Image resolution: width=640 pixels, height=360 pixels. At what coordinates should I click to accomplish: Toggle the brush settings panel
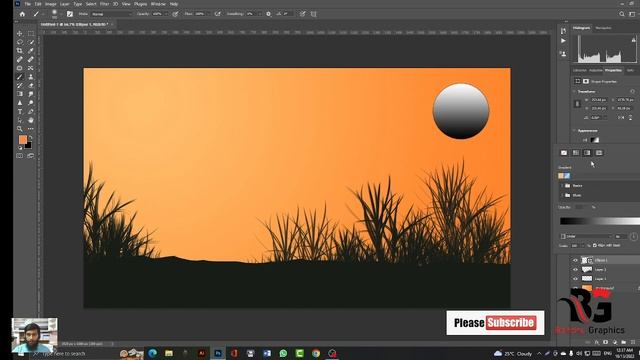[70, 14]
